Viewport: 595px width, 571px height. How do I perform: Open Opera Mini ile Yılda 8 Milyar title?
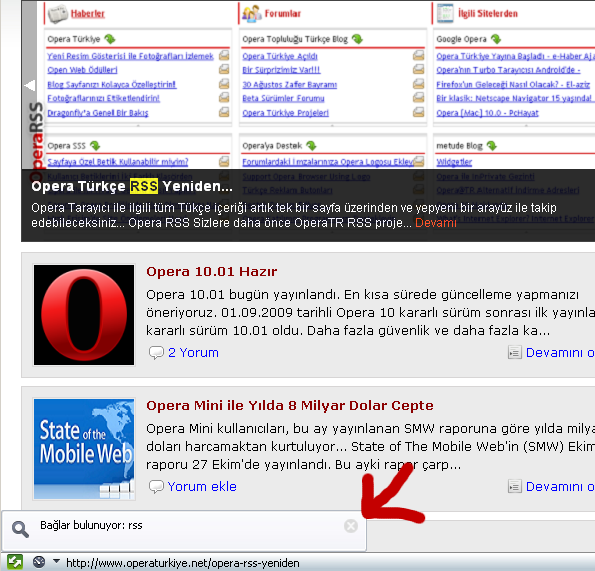(290, 406)
